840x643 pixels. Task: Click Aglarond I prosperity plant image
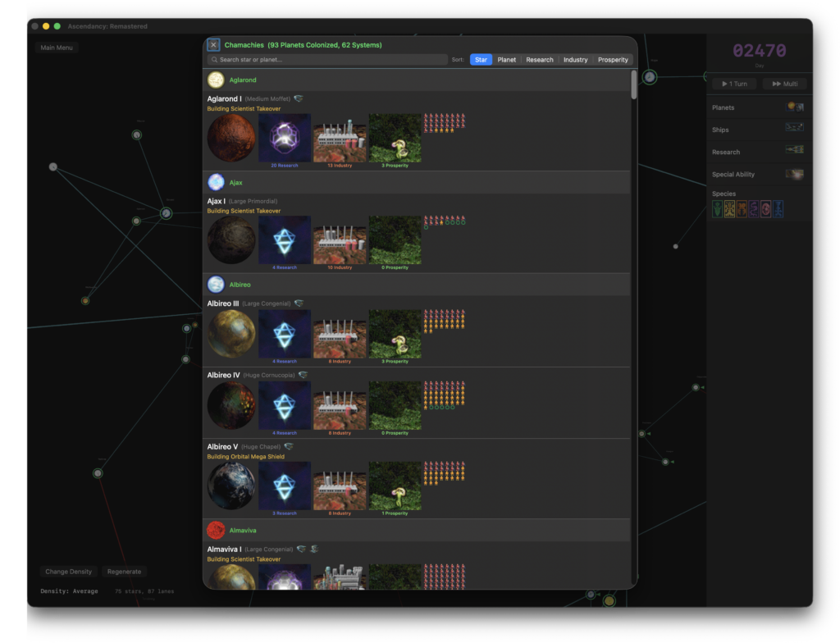click(x=395, y=138)
